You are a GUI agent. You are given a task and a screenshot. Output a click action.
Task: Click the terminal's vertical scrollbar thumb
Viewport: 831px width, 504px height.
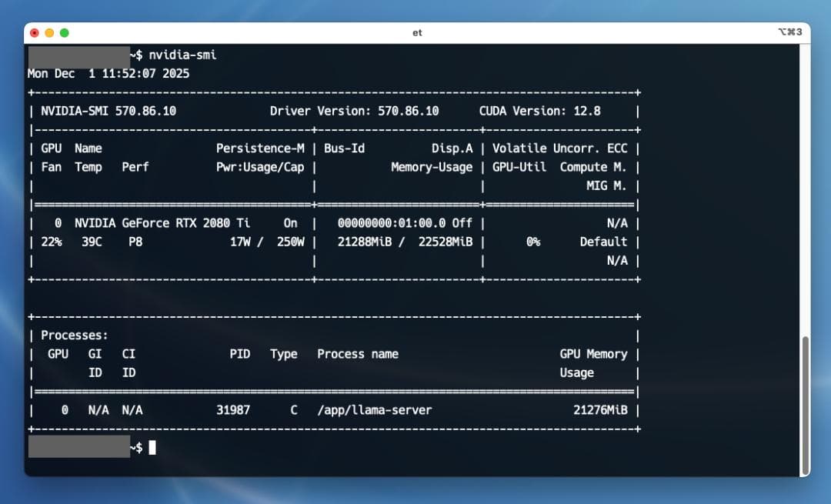805,405
